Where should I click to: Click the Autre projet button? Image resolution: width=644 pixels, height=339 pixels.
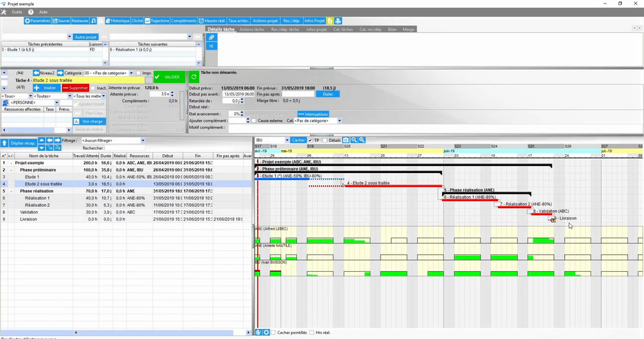click(86, 37)
